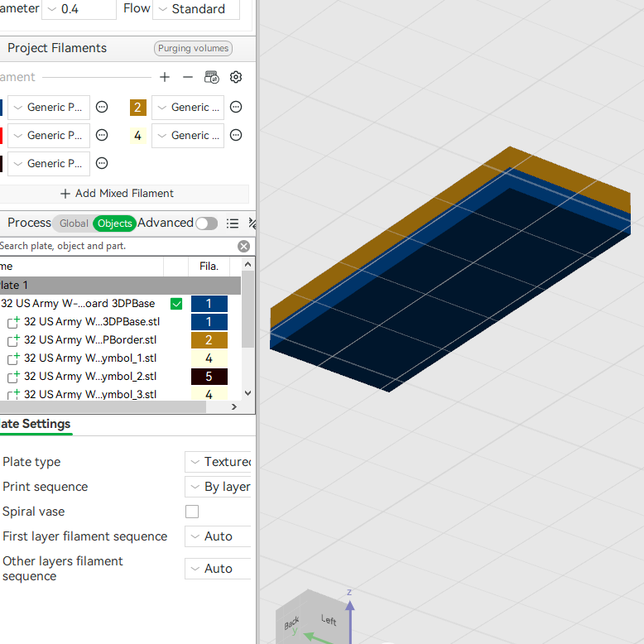Clear the object search field
This screenshot has width=644, height=644.
[243, 246]
